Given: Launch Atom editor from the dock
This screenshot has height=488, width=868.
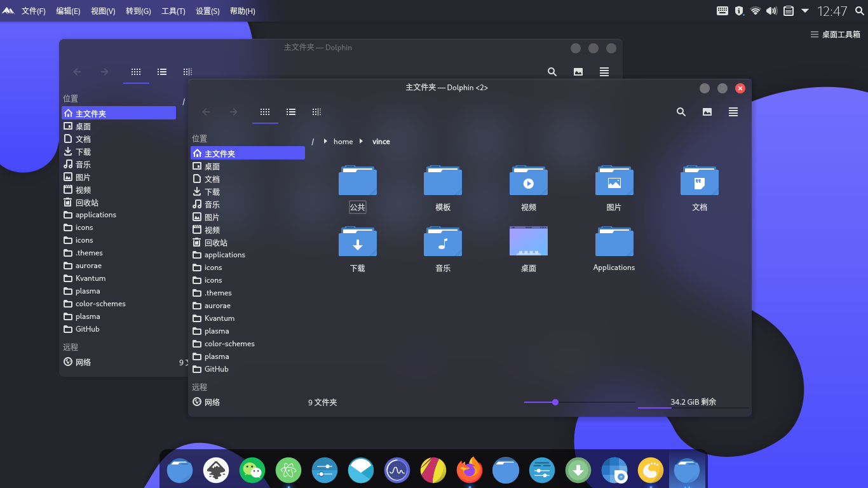Looking at the screenshot, I should 288,471.
